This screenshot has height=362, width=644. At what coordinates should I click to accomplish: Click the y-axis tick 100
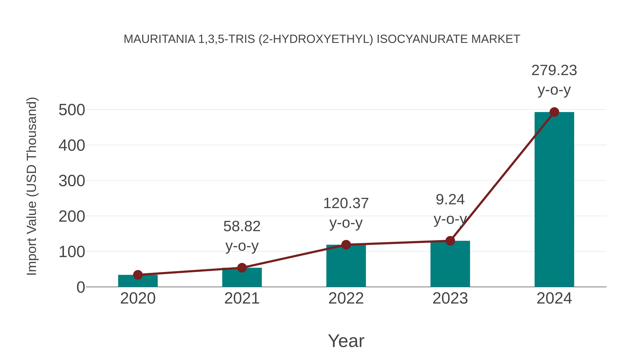point(72,252)
